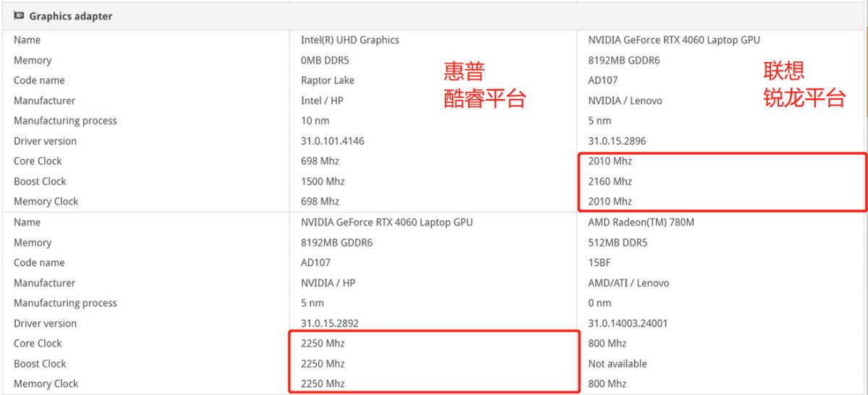Select the 512MB DDR5 memory value
Image resolution: width=868 pixels, height=395 pixels.
click(x=618, y=242)
